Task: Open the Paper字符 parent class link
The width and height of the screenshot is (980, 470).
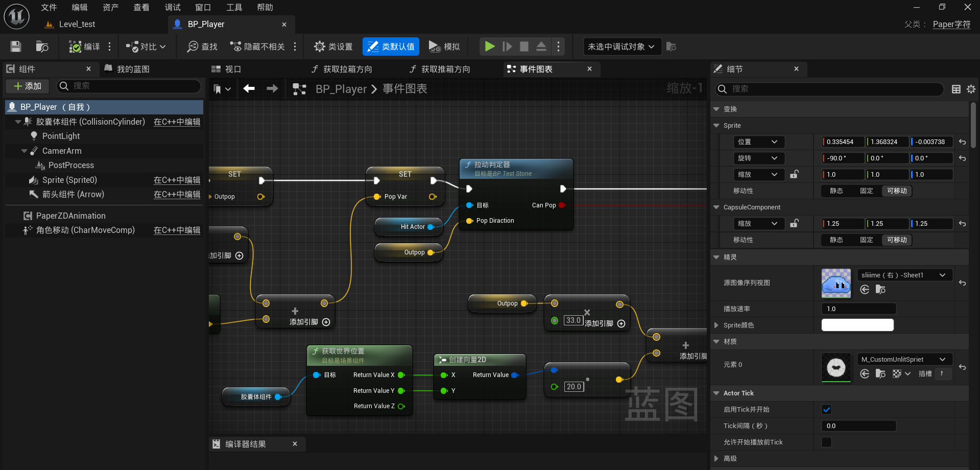Action: 951,24
